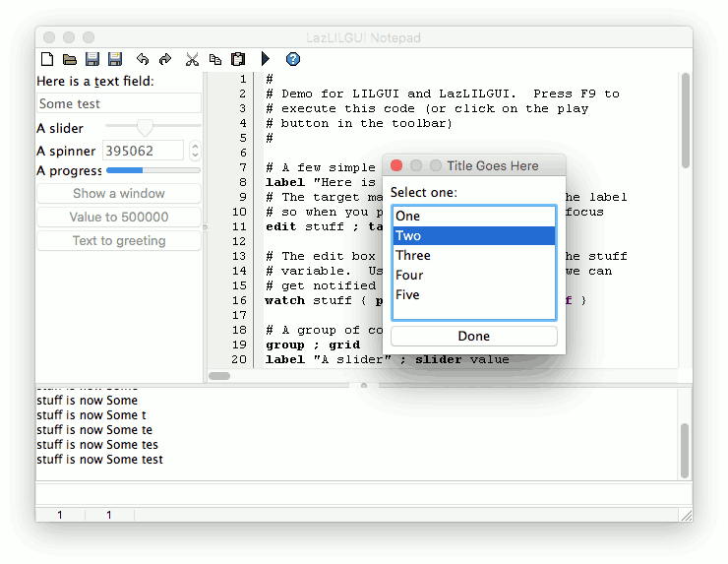The height and width of the screenshot is (564, 728).
Task: Paste using the clipboard icon
Action: coord(237,60)
